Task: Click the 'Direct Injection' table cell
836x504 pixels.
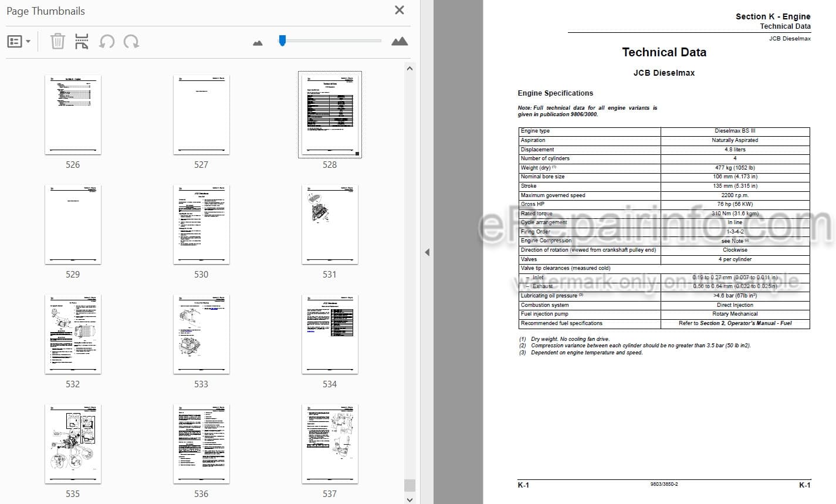Action: pos(735,305)
